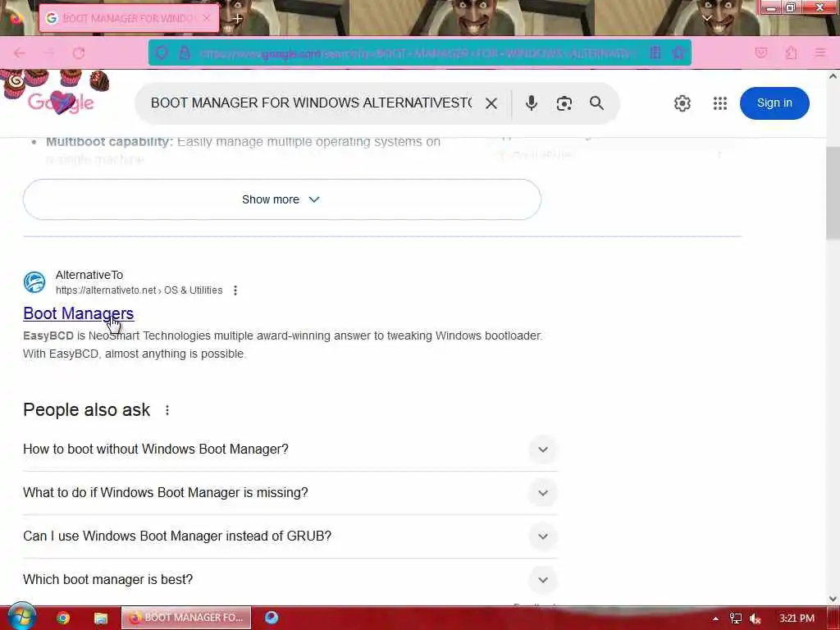Click the page vertical scrollbar thumb
The width and height of the screenshot is (840, 630).
pyautogui.click(x=833, y=193)
